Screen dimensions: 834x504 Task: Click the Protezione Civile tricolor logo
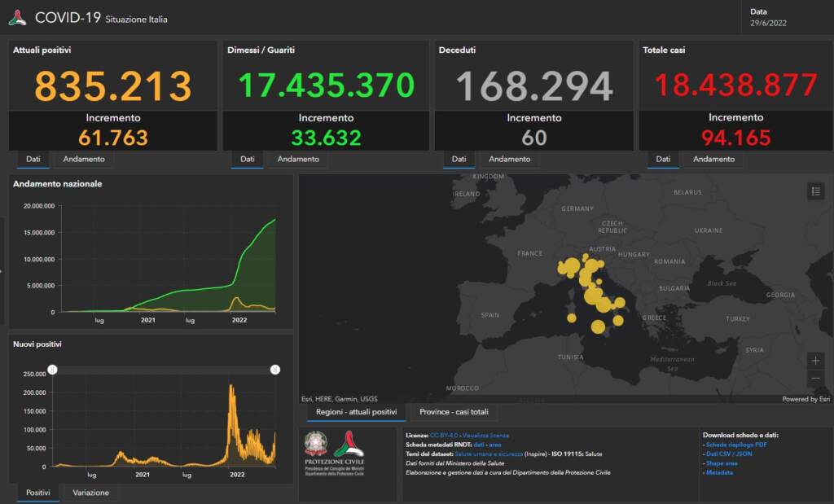pos(349,445)
